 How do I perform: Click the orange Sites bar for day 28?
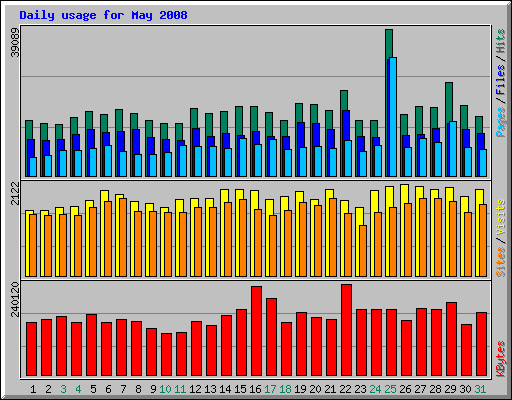click(x=438, y=237)
